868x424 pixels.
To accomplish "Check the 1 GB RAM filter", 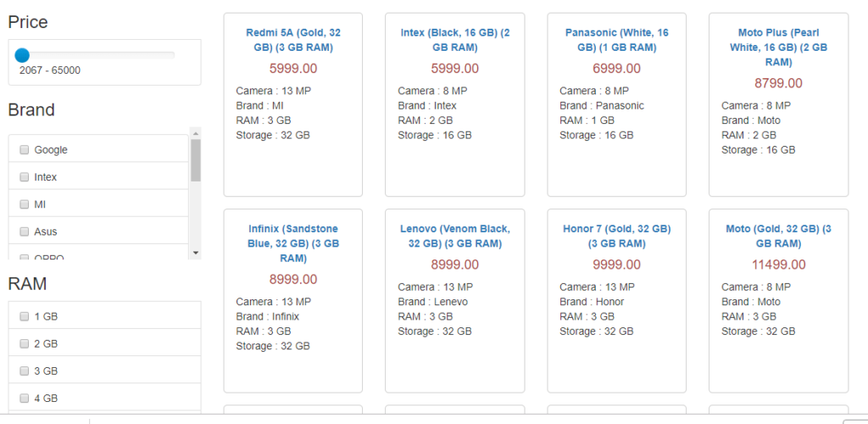I will (25, 316).
